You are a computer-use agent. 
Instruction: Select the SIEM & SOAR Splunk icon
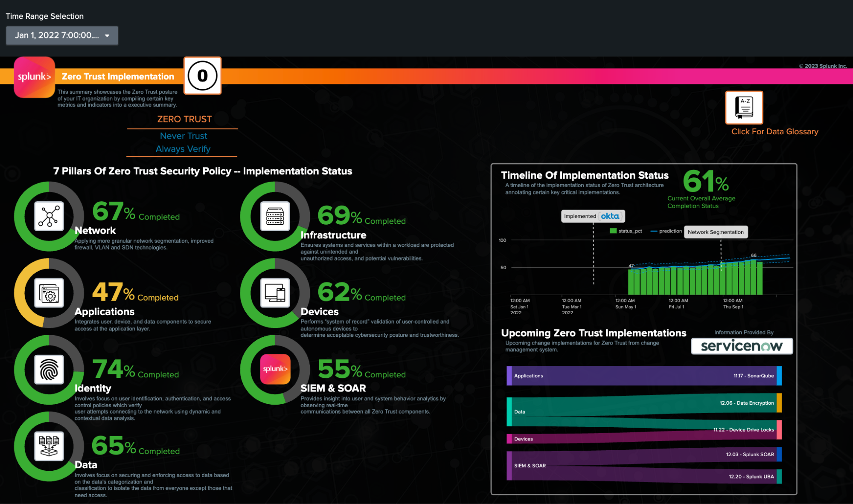tap(275, 369)
